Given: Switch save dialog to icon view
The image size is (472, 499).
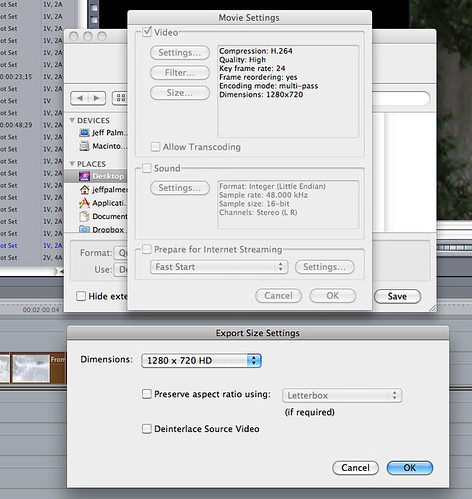Looking at the screenshot, I should click(120, 98).
